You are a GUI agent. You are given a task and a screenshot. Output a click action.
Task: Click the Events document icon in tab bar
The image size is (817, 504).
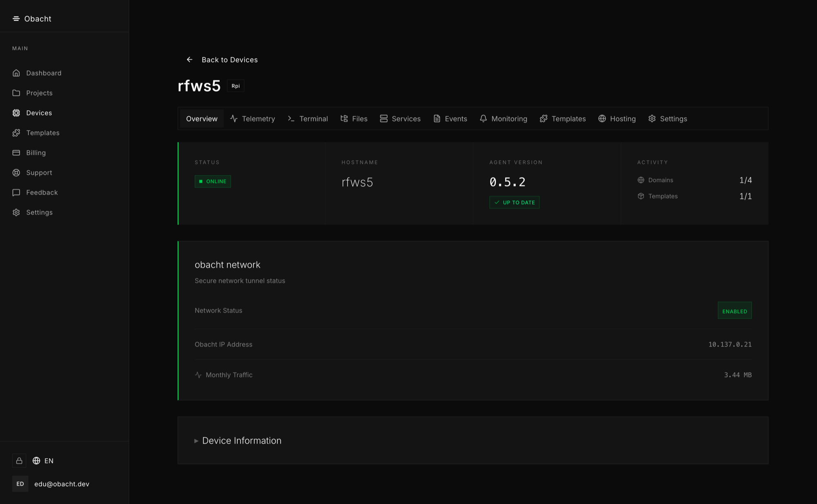437,118
